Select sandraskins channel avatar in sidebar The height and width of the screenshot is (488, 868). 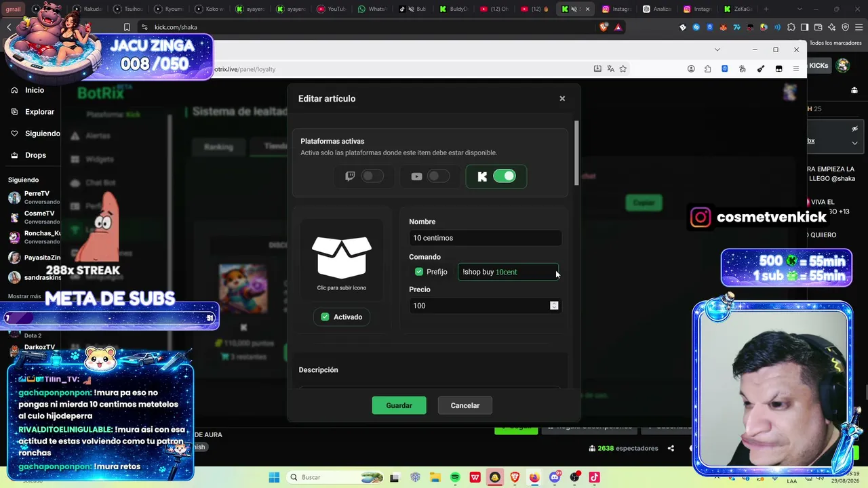[x=14, y=277]
